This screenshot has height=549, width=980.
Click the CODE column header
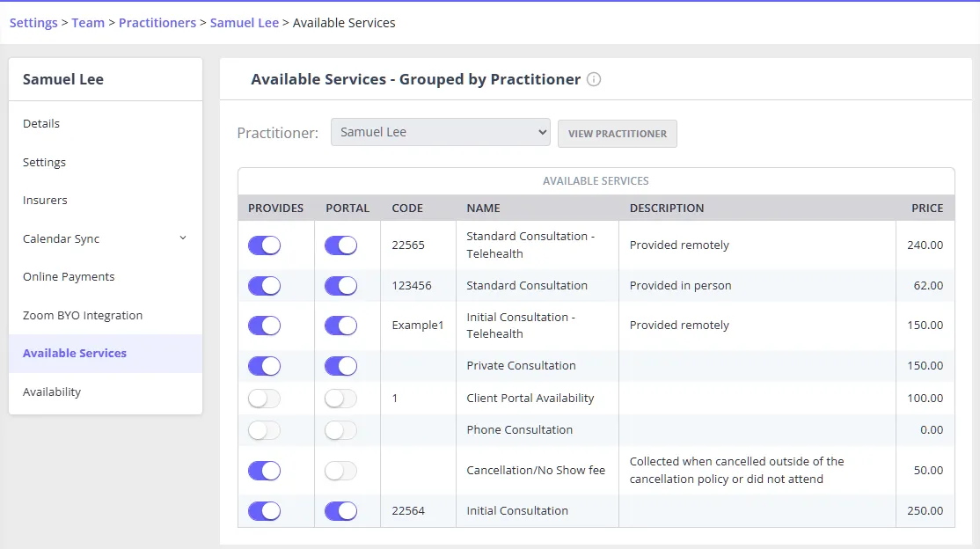[407, 209]
